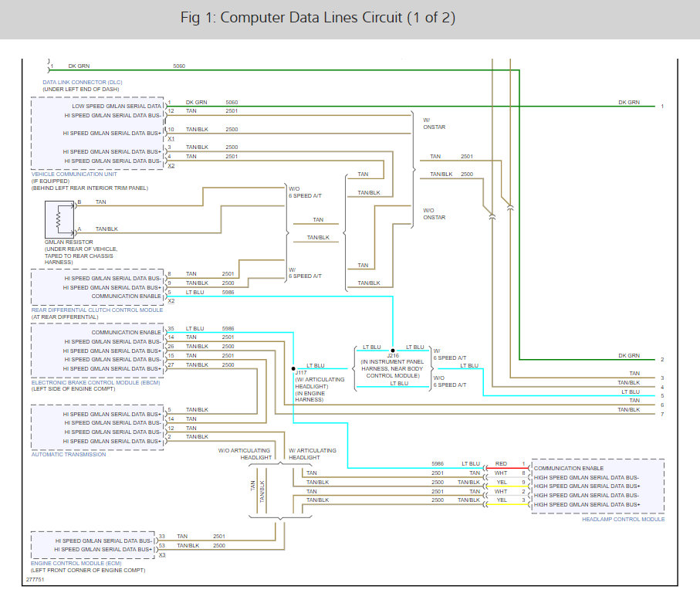Select "COMMUNICATION ENABLE" in Headlamp Control Module
The image size is (700, 610).
(x=569, y=469)
